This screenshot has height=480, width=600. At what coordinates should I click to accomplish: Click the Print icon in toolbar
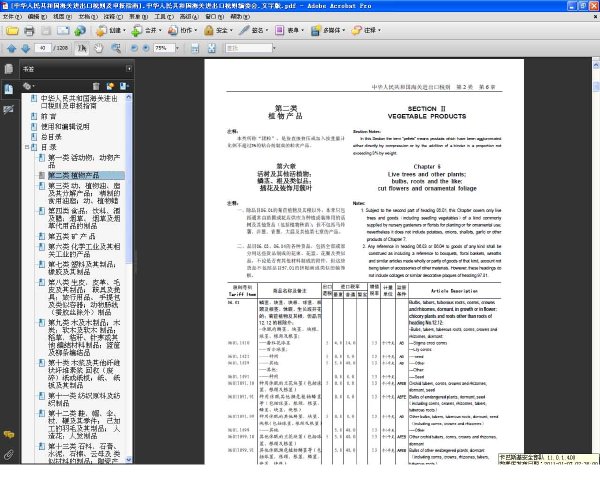point(29,31)
